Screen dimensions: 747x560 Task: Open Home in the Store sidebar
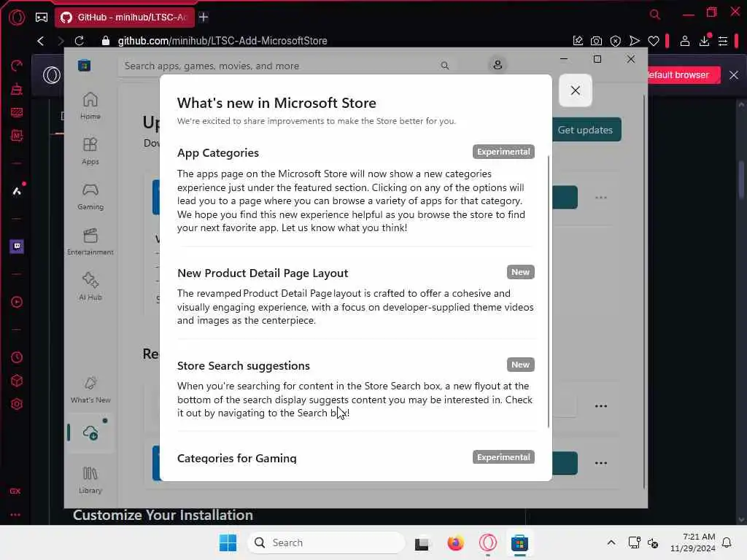(x=90, y=106)
